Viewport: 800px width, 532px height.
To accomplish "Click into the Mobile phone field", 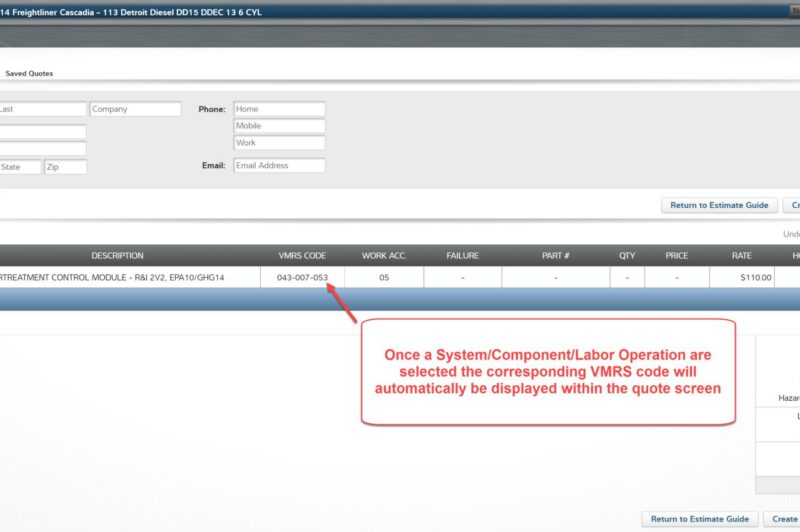I will 279,126.
